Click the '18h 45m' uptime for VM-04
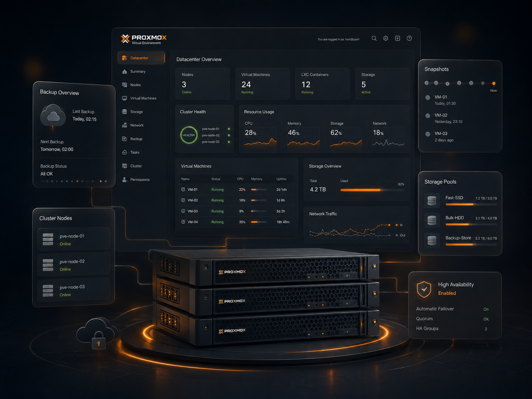The height and width of the screenshot is (399, 532). pyautogui.click(x=283, y=222)
